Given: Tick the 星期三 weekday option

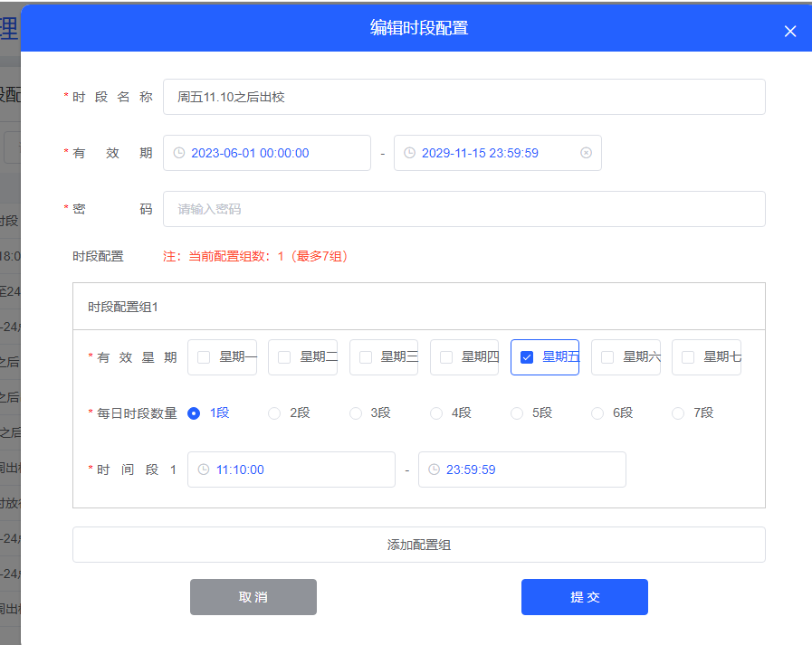Looking at the screenshot, I should [x=366, y=357].
